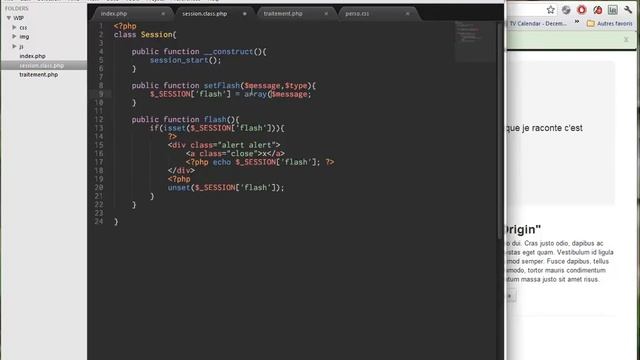Image resolution: width=640 pixels, height=360 pixels.
Task: Click the FOLDERS heading in sidebar
Action: [x=17, y=9]
